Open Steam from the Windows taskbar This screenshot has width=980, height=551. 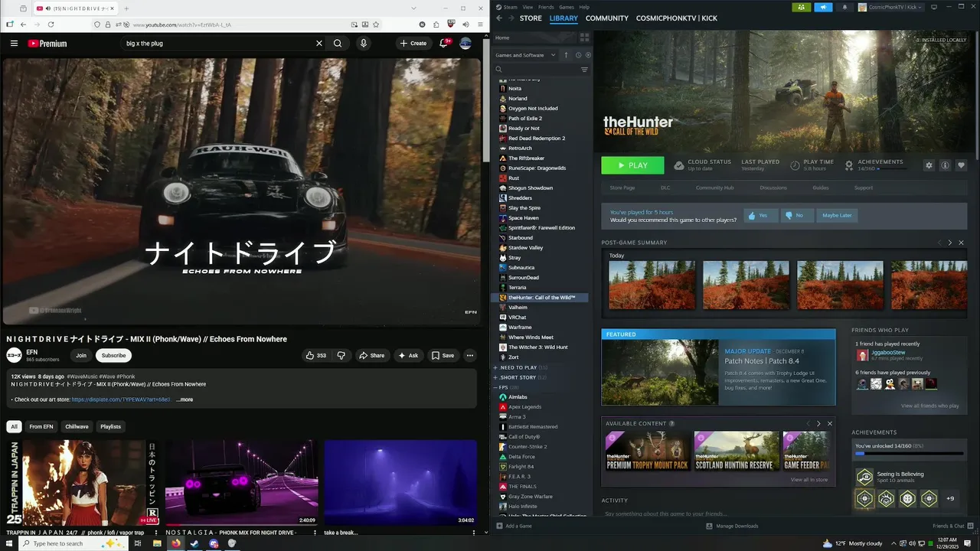point(194,543)
